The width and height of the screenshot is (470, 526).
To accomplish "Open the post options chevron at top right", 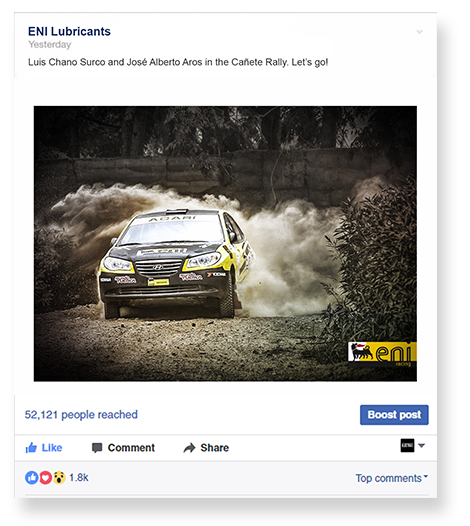I will tap(419, 32).
